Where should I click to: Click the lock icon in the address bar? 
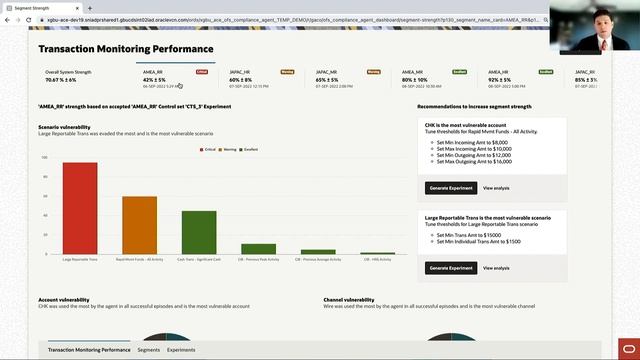click(x=42, y=20)
